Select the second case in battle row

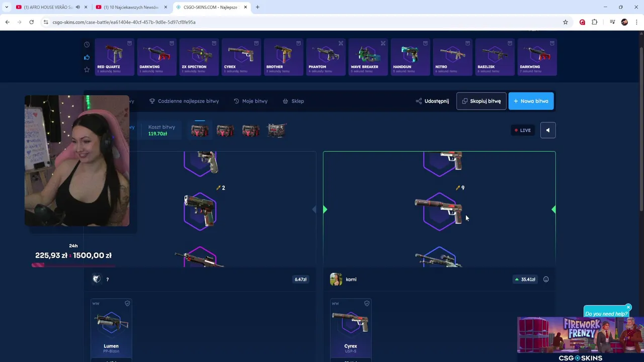coord(225,131)
